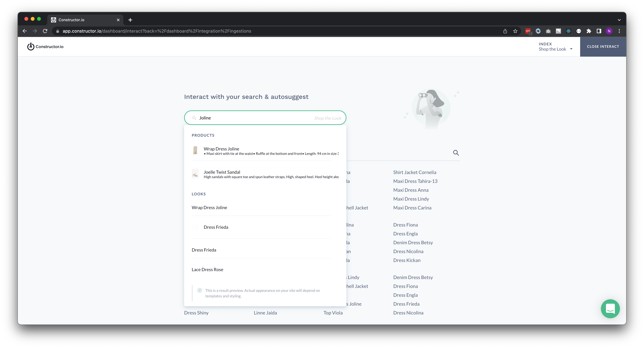644x348 pixels.
Task: Expand the tab search chevron
Action: pyautogui.click(x=619, y=20)
